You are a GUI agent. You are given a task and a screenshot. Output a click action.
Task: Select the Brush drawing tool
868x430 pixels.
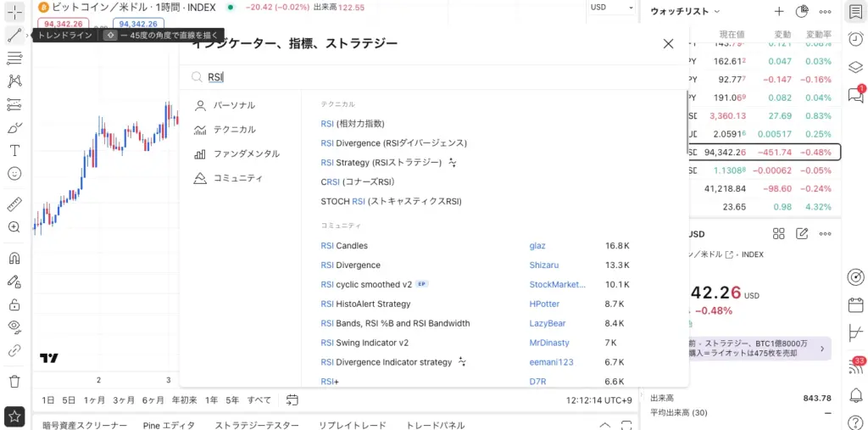15,128
